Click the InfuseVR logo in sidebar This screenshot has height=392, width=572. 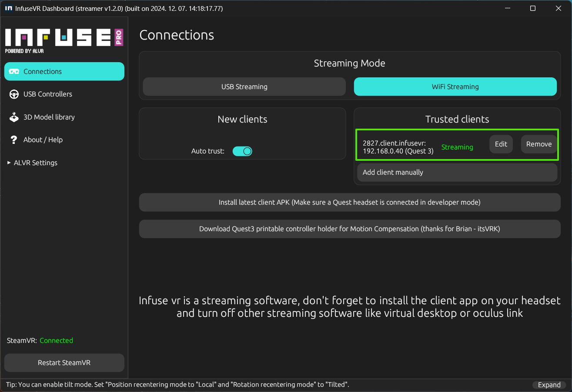click(x=64, y=40)
